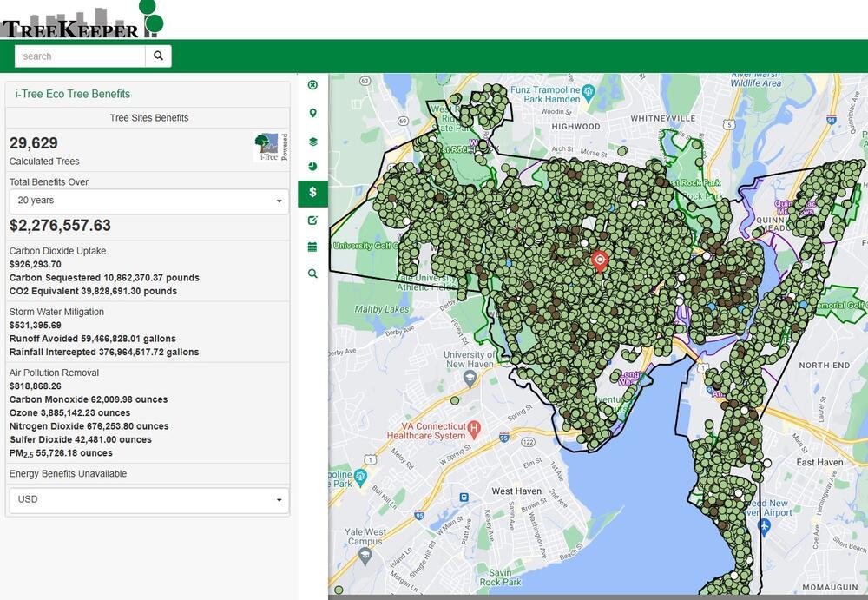
Task: Click the West Haven map label
Action: pos(516,491)
